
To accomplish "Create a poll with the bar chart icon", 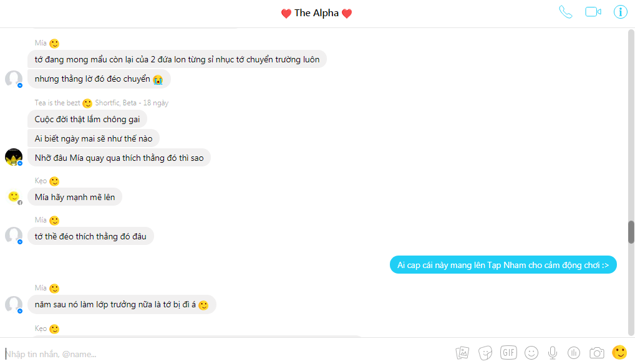I will (x=573, y=353).
